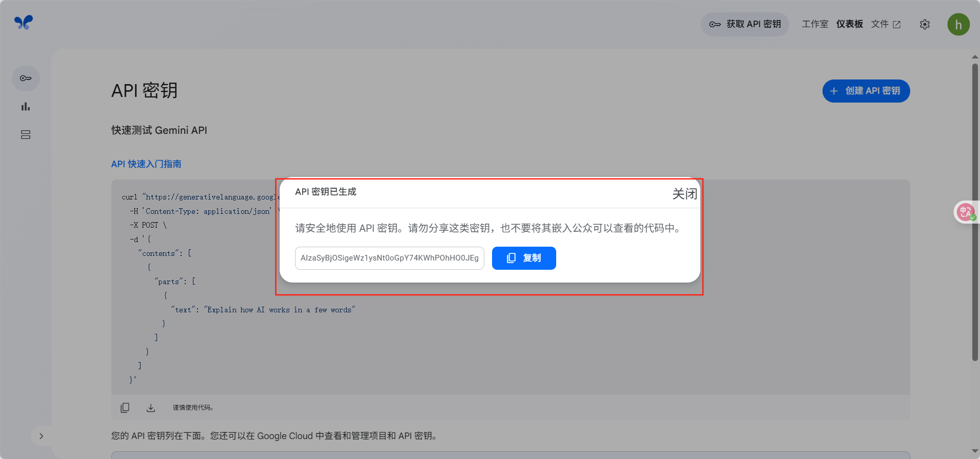
Task: Open the user avatar 'h' menu
Action: [x=958, y=24]
